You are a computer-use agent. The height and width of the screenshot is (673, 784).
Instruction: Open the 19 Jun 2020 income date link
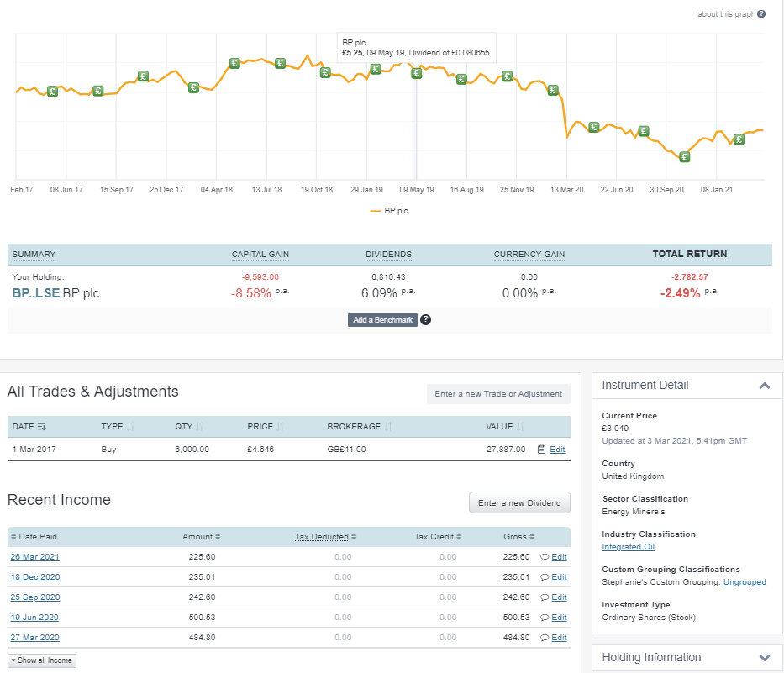click(34, 618)
